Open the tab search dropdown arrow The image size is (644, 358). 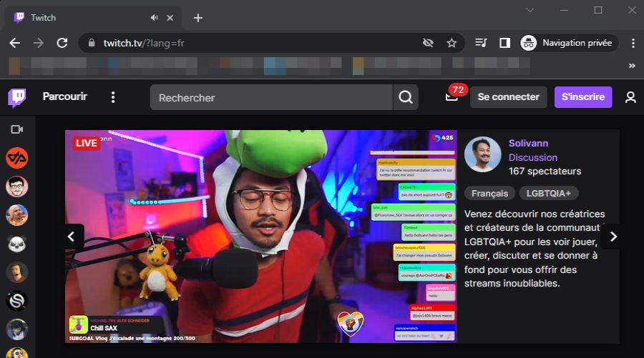[530, 10]
